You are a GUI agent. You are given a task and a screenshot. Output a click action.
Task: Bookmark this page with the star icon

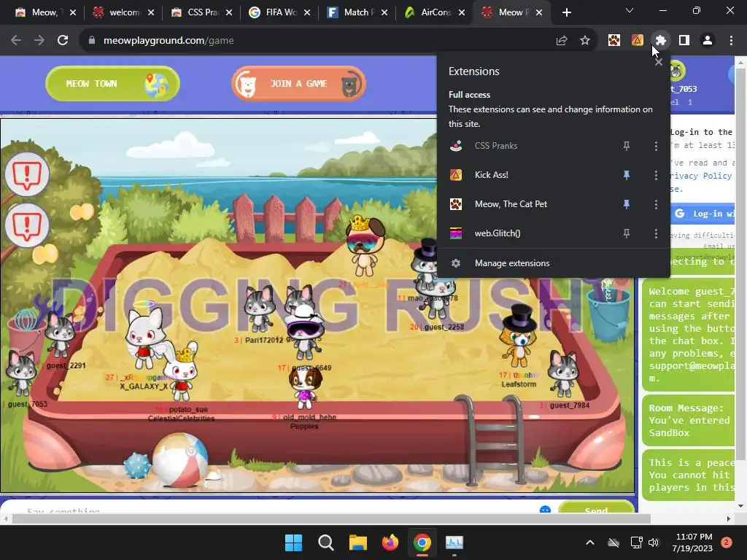tap(585, 41)
